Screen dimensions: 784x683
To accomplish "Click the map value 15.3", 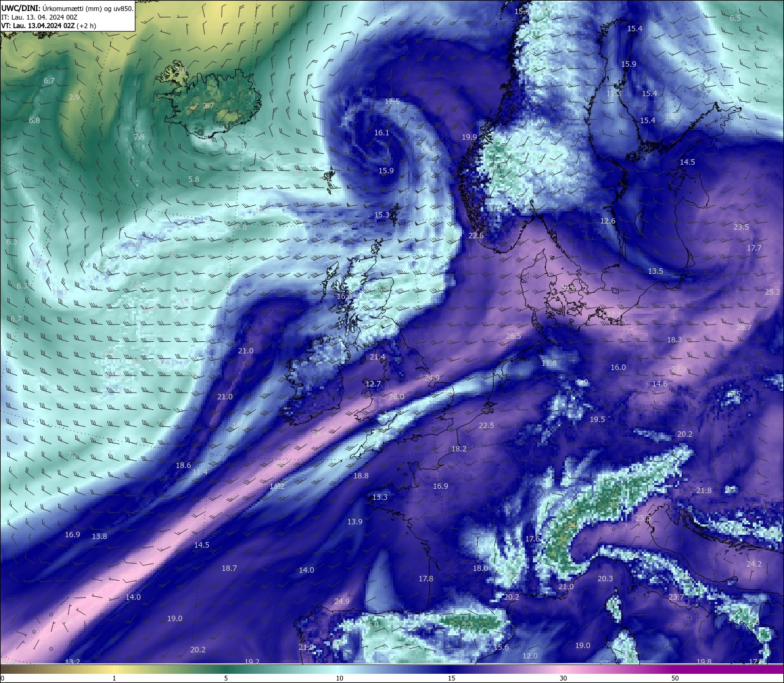I will [382, 215].
